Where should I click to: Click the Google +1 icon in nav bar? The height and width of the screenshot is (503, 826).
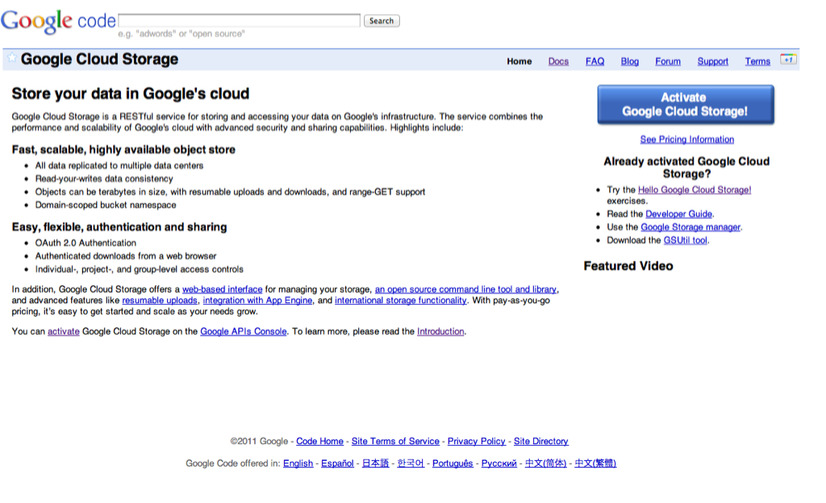[788, 60]
